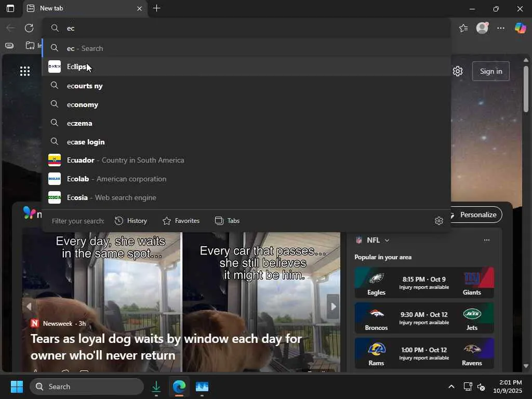Viewport: 532px width, 399px height.
Task: Open Settings and more ellipsis menu
Action: pos(501,28)
